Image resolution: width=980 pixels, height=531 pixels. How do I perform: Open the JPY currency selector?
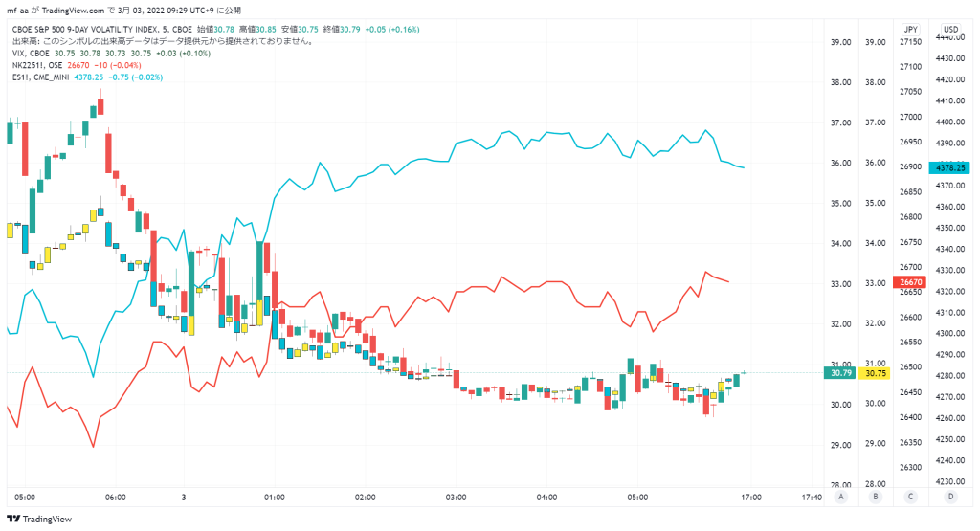(x=911, y=30)
